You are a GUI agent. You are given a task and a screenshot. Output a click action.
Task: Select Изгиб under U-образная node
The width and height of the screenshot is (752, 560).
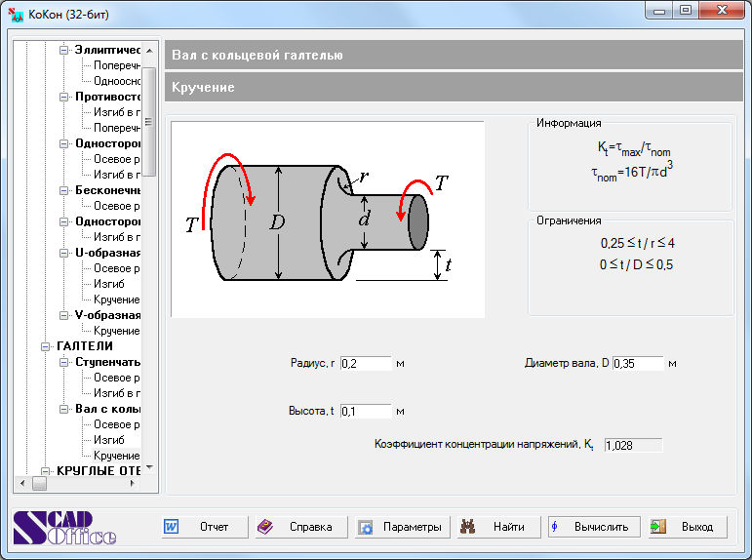point(108,284)
